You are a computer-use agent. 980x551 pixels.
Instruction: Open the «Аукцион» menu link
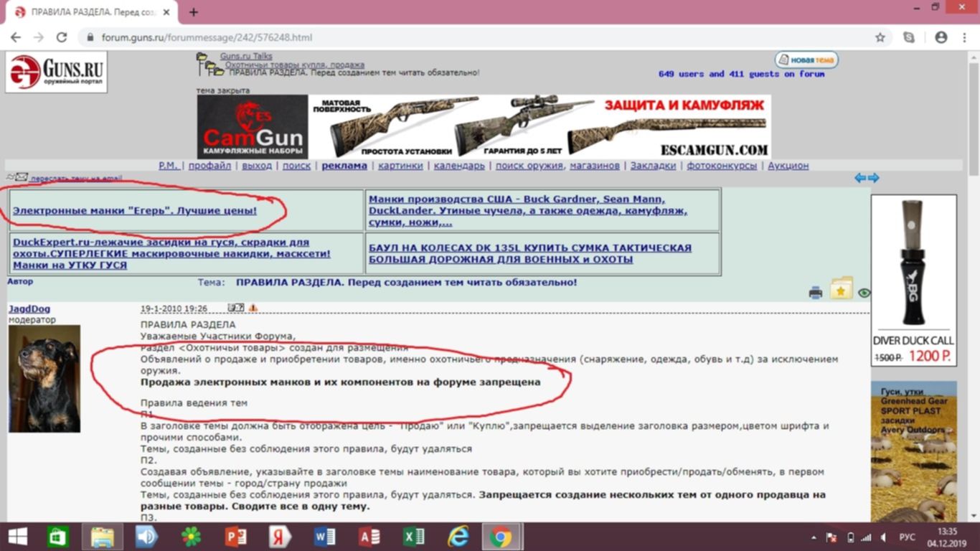click(788, 165)
